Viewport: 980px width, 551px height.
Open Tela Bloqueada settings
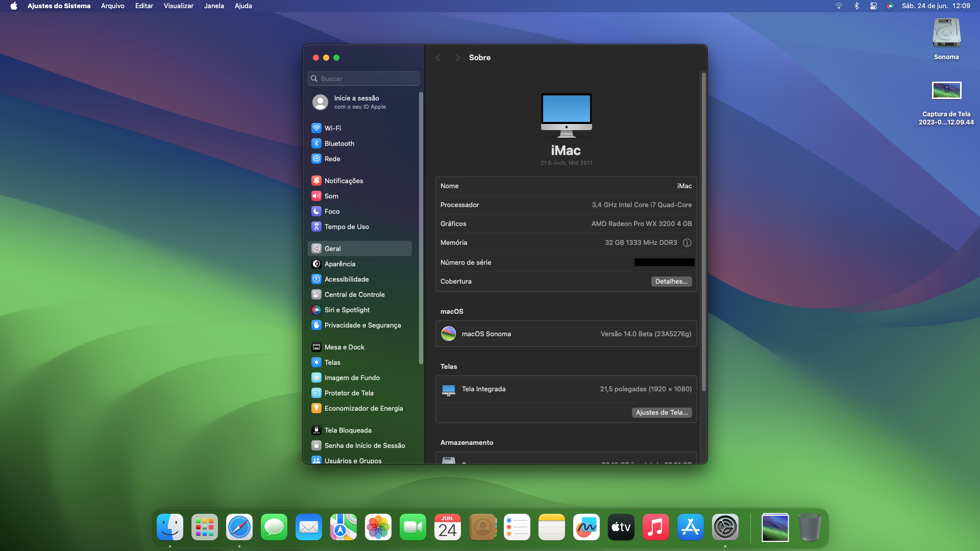click(x=348, y=430)
